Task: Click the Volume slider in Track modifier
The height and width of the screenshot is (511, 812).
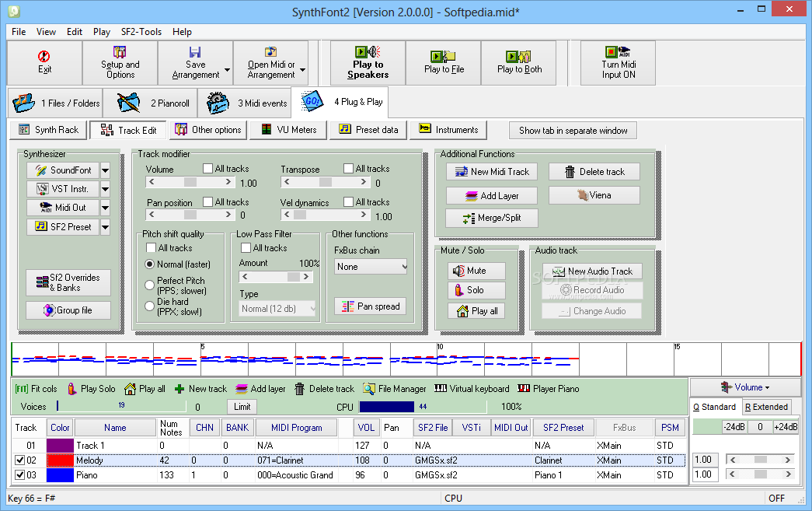Action: (x=190, y=182)
